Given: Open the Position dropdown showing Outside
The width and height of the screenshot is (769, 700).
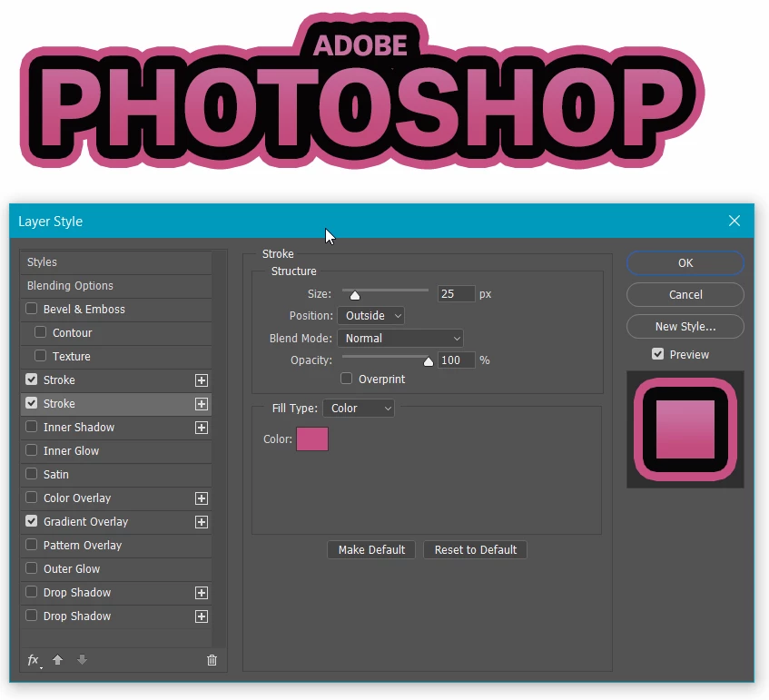Looking at the screenshot, I should (370, 315).
